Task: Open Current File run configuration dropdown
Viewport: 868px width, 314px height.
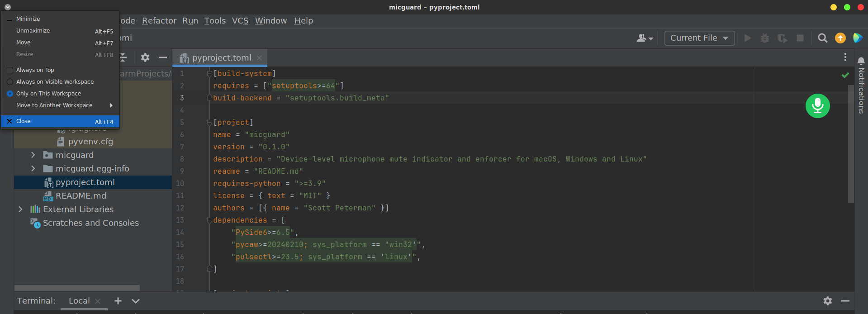Action: pos(699,38)
